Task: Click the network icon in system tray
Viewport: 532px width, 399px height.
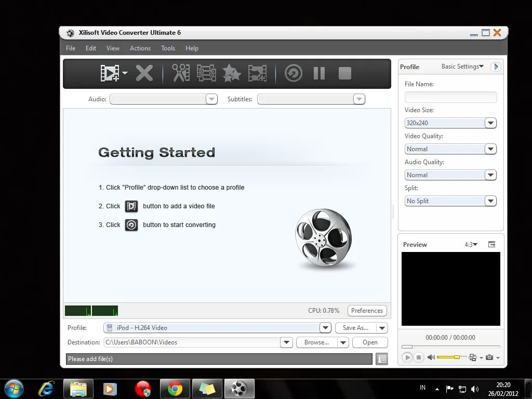Action: tap(462, 389)
